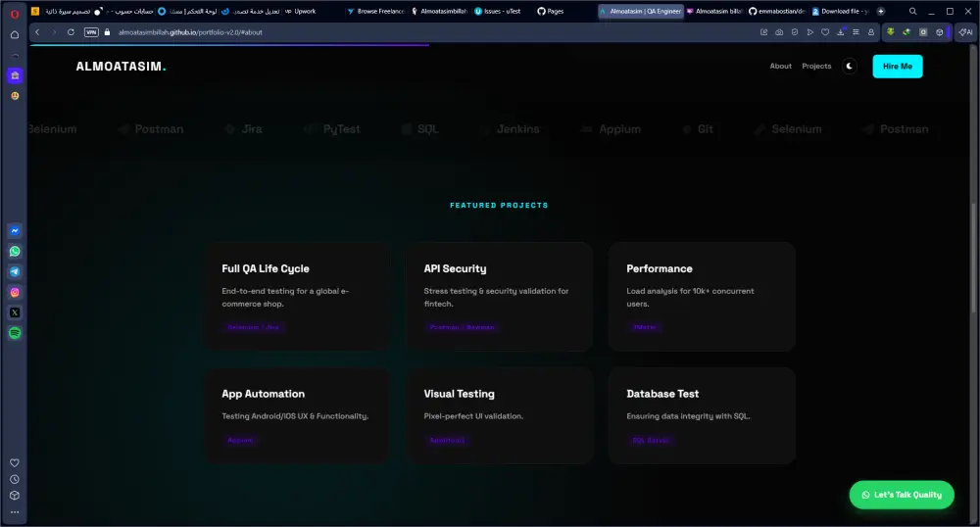Open the Full QA Life Cycle card
This screenshot has height=527, width=980.
click(299, 297)
